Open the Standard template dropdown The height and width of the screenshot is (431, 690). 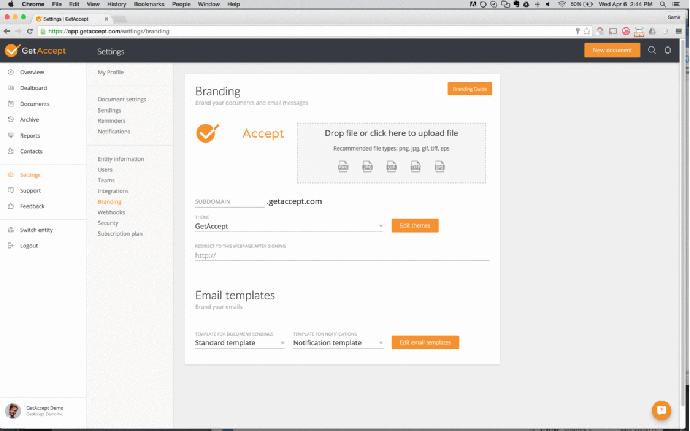click(x=239, y=343)
